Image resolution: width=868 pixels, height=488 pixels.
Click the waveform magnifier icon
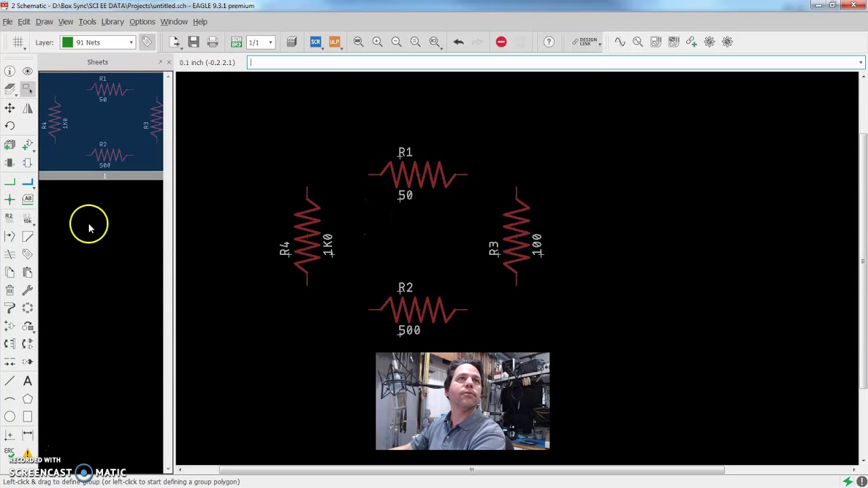pos(637,42)
